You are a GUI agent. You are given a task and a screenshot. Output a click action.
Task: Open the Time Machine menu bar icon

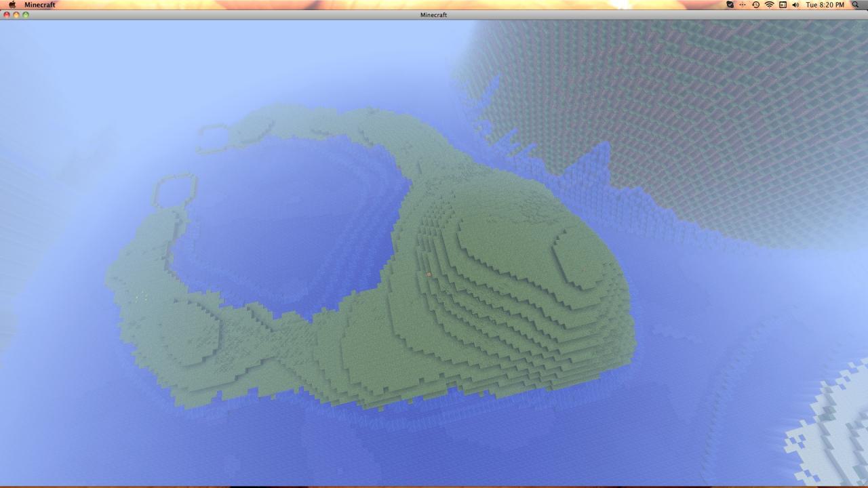pyautogui.click(x=756, y=5)
